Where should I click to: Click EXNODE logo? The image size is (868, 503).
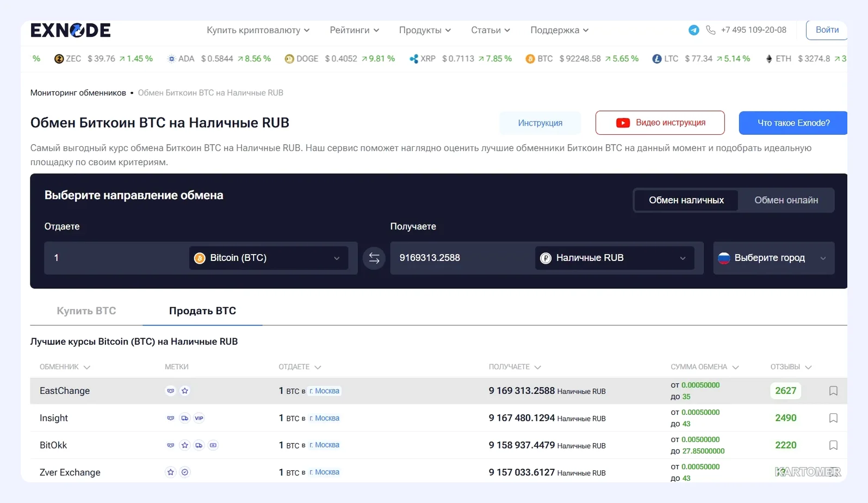point(71,30)
